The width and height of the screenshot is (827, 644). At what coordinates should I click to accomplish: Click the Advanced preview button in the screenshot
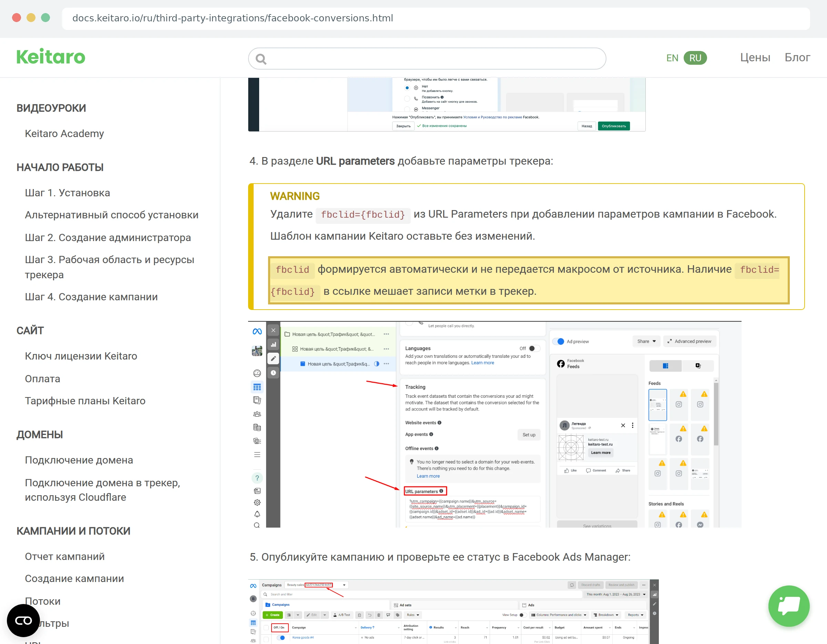click(689, 341)
